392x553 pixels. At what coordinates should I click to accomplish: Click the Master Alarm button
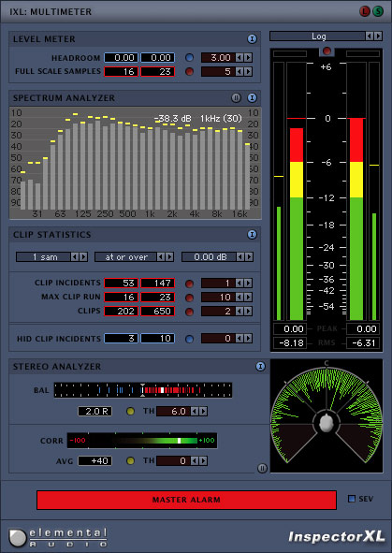pyautogui.click(x=186, y=500)
